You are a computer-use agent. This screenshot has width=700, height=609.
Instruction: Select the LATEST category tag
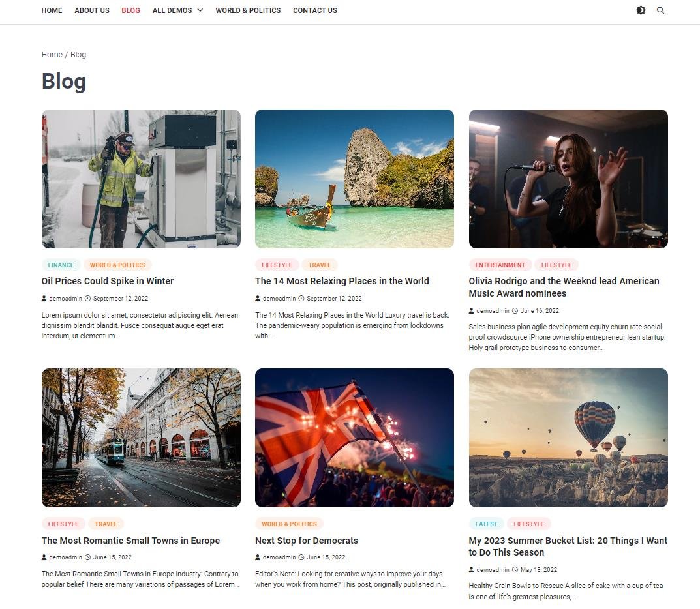click(x=486, y=524)
